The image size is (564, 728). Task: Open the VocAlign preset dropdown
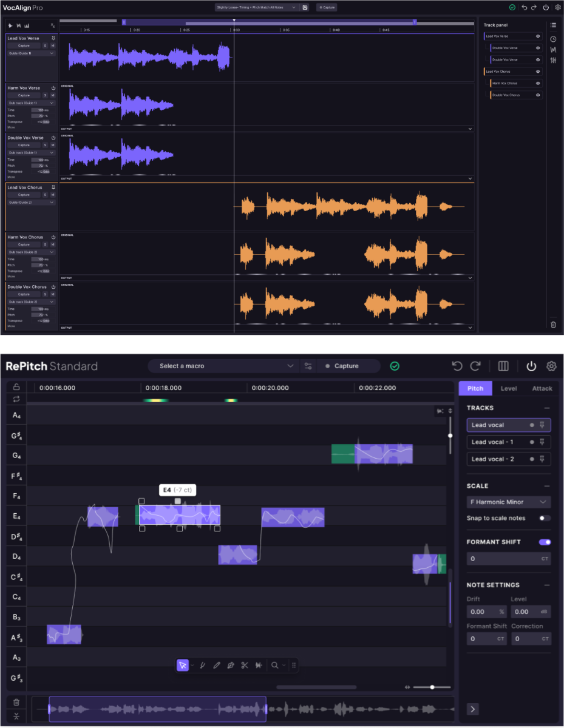click(257, 7)
